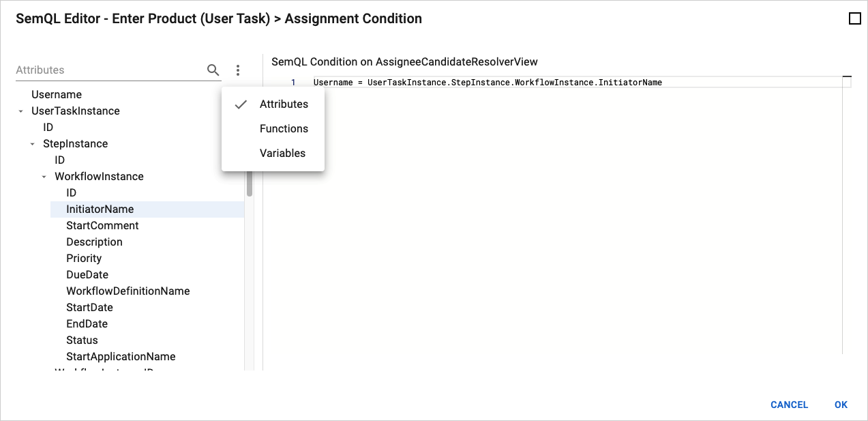The width and height of the screenshot is (868, 421).
Task: Collapse the WorkflowInstance node
Action: 44,176
